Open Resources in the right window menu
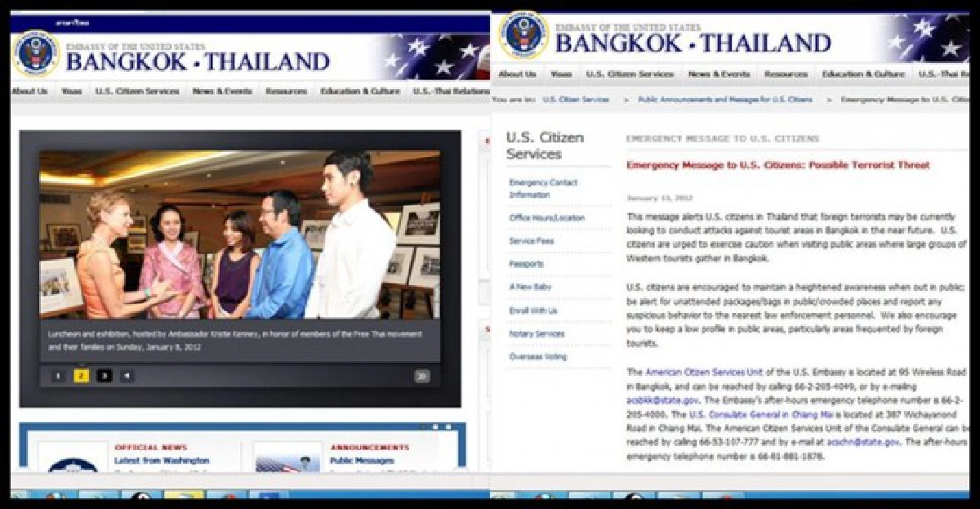The image size is (980, 509). [x=786, y=74]
